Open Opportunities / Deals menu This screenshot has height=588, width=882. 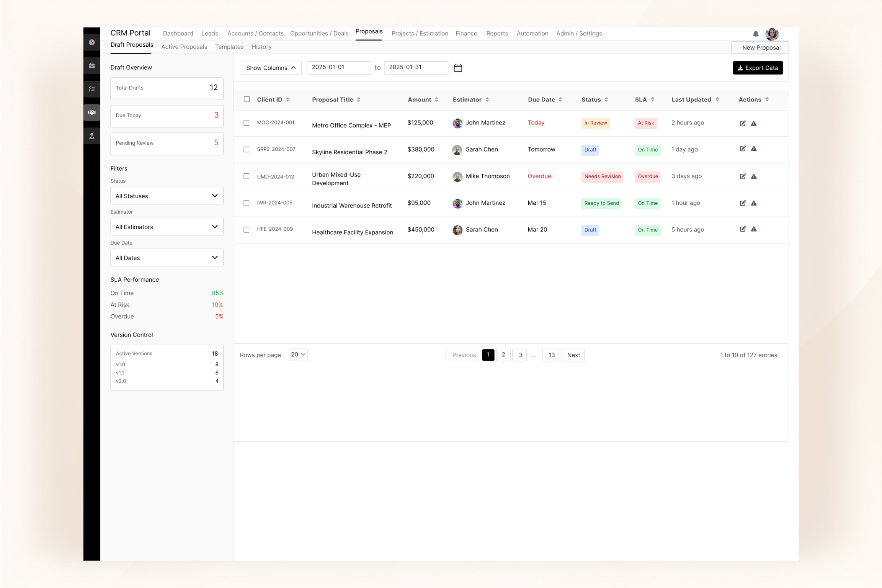(x=319, y=33)
